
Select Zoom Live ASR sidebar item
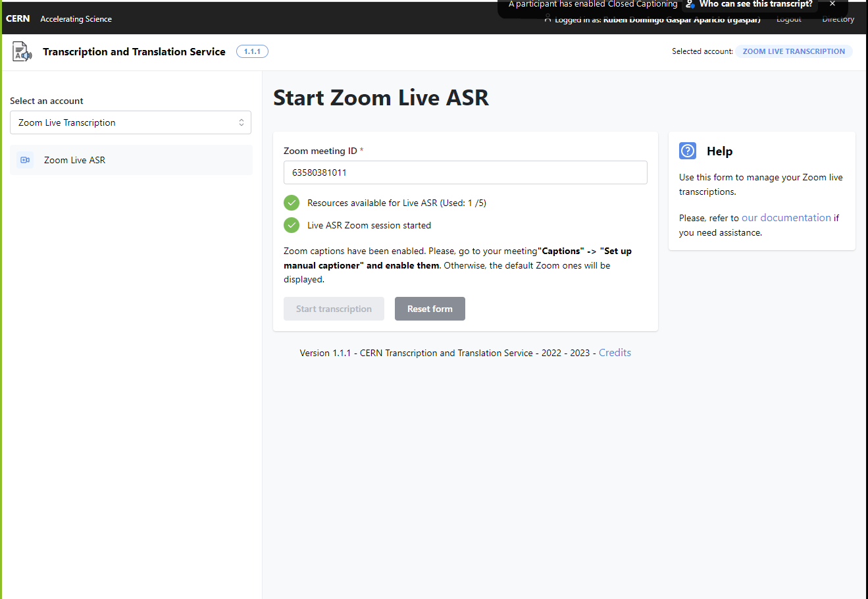(131, 160)
